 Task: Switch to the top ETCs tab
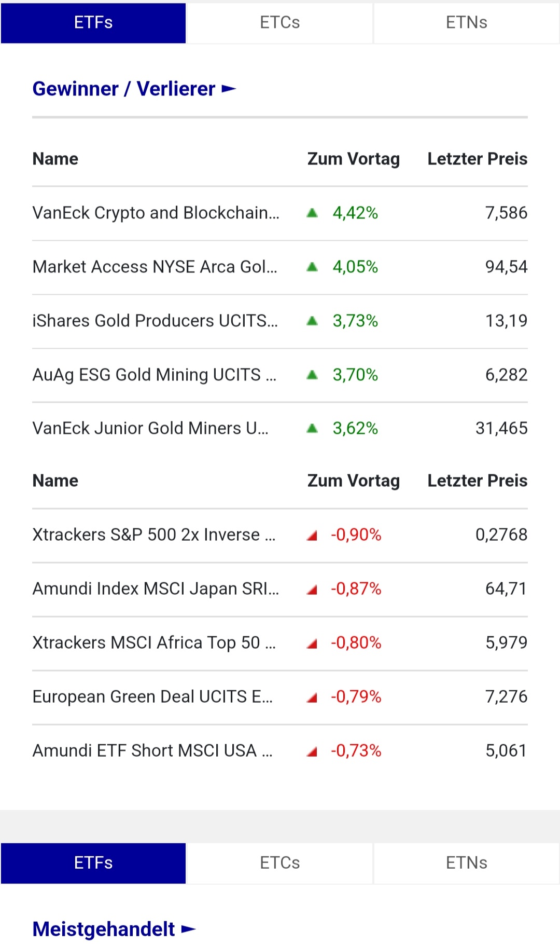[x=279, y=22]
